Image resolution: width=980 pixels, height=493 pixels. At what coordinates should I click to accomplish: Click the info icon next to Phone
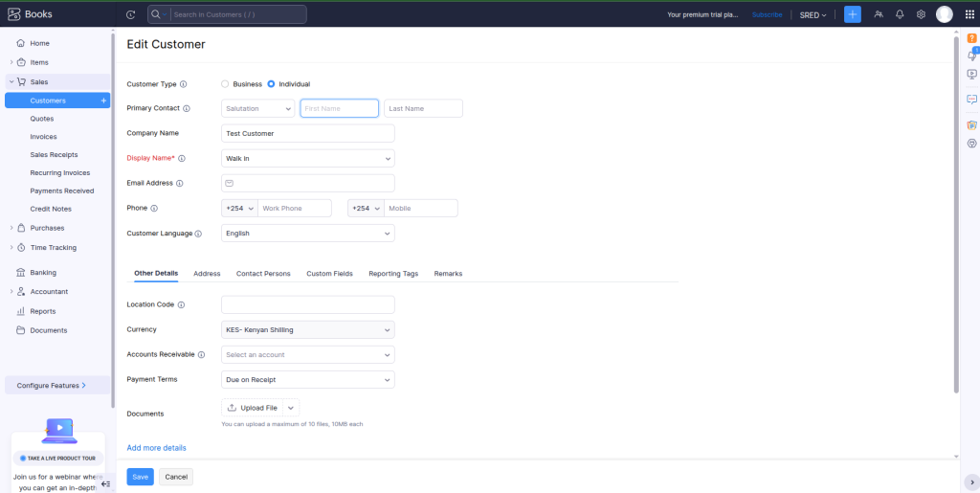[154, 208]
